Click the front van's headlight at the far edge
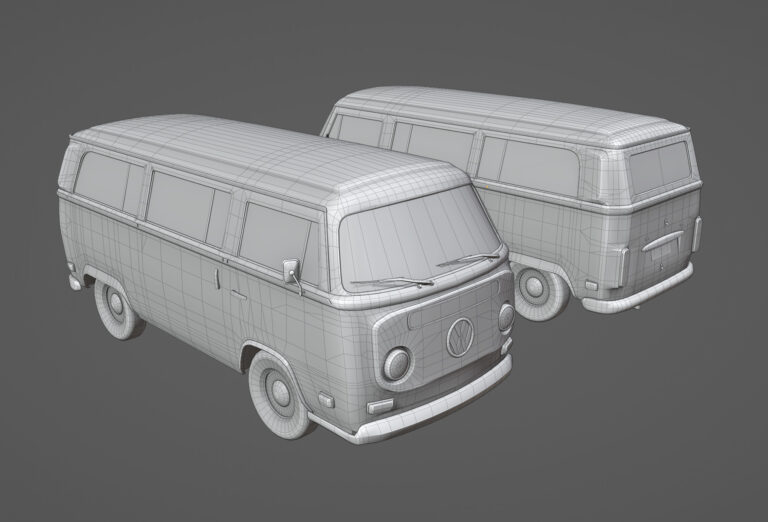This screenshot has width=768, height=522. pyautogui.click(x=506, y=317)
